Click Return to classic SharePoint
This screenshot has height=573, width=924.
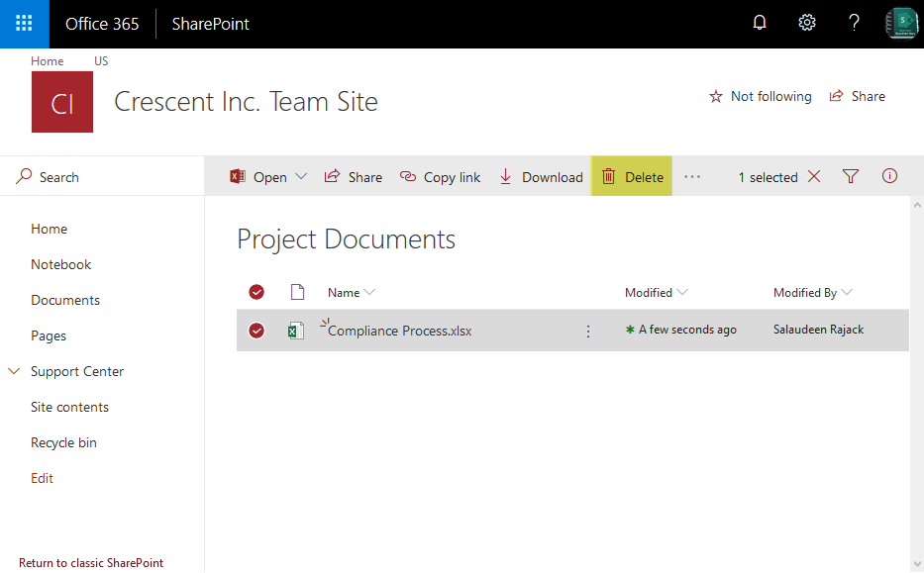pos(90,562)
